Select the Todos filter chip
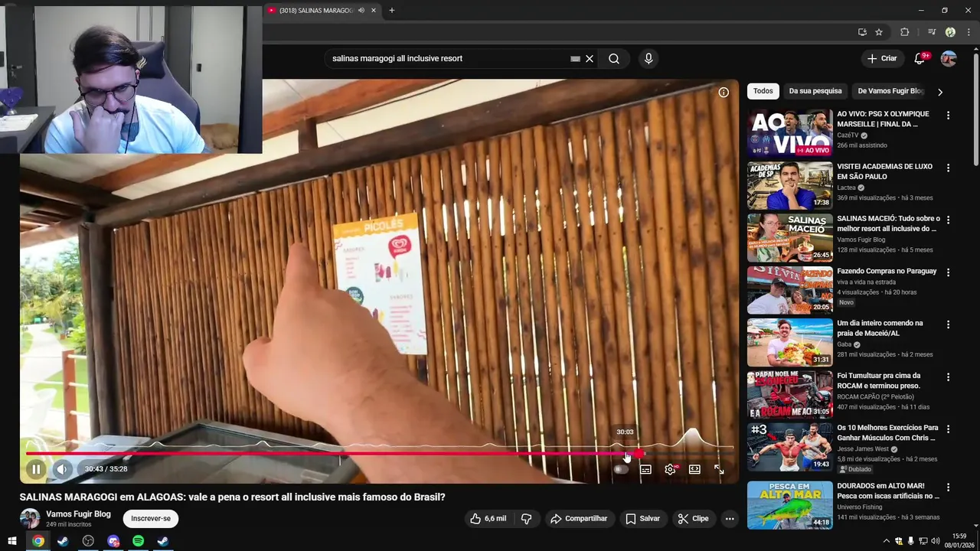Image resolution: width=980 pixels, height=551 pixels. coord(763,91)
